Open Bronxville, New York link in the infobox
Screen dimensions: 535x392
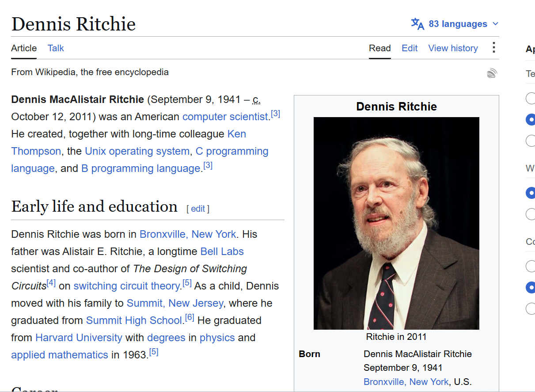(x=406, y=382)
